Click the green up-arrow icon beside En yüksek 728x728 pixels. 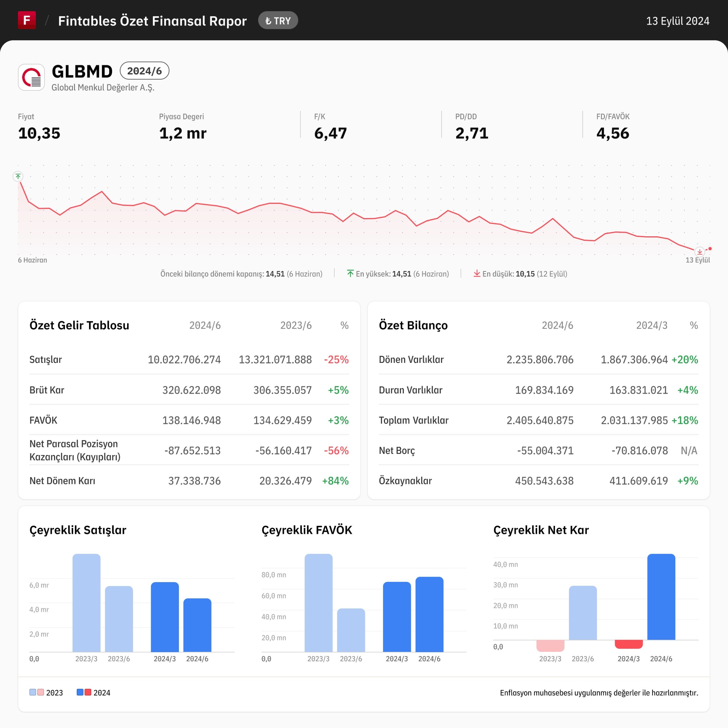tap(350, 274)
